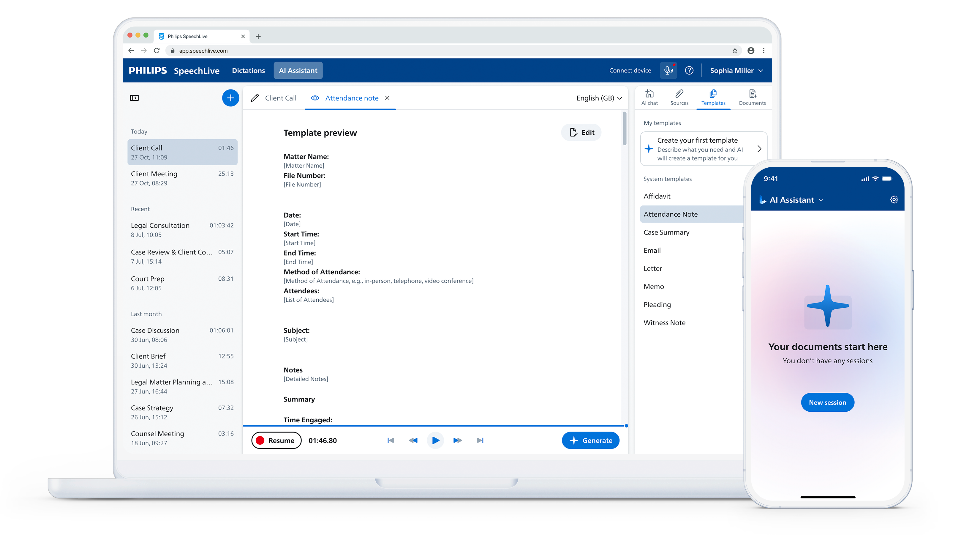Open the Documents panel icon
The image size is (980, 535).
(752, 97)
